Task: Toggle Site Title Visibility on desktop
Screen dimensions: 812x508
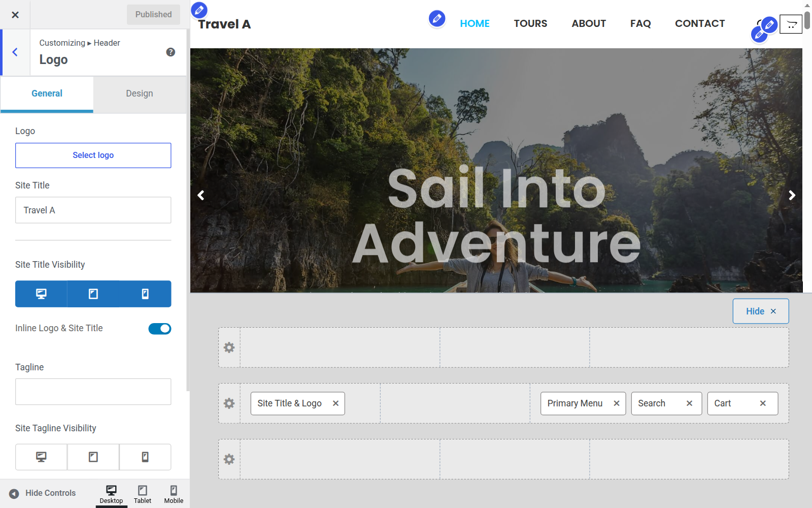Action: coord(41,294)
